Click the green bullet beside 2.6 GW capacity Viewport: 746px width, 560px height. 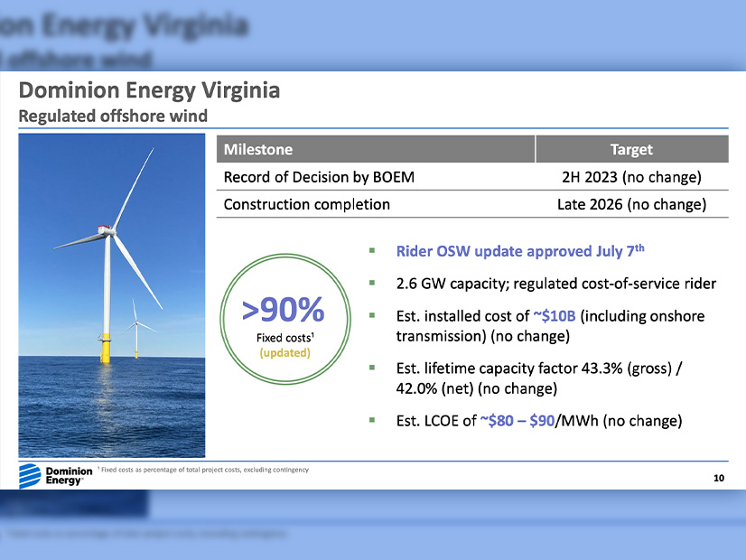coord(372,284)
